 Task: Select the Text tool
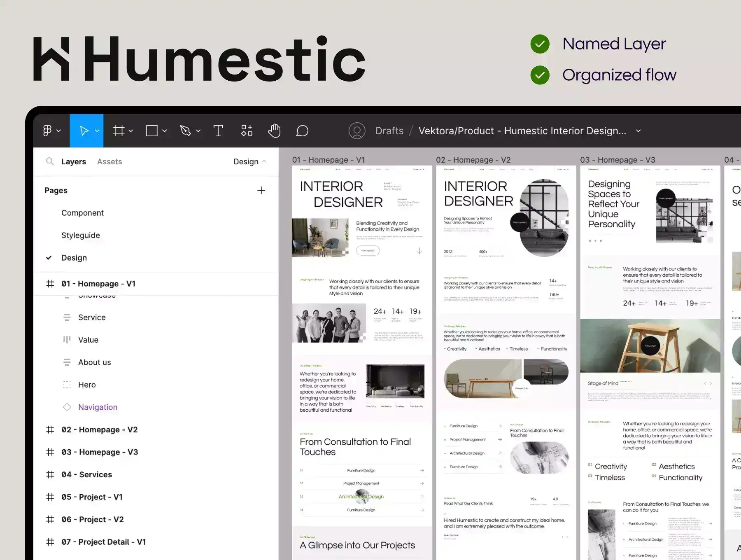tap(218, 131)
